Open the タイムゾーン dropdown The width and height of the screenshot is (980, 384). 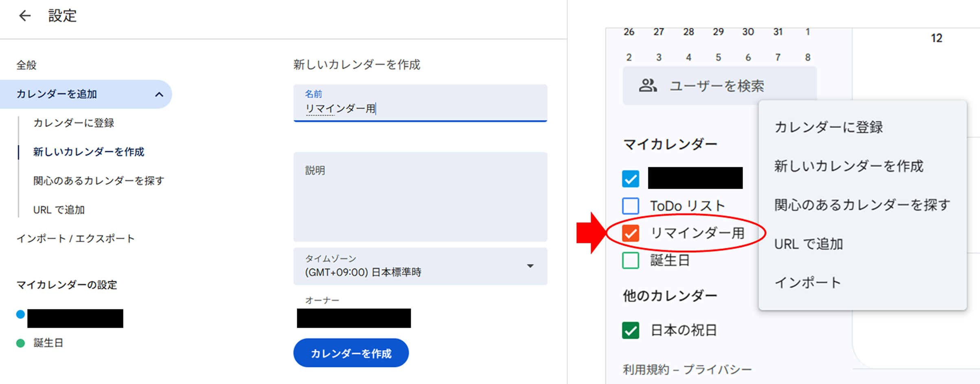click(x=530, y=266)
